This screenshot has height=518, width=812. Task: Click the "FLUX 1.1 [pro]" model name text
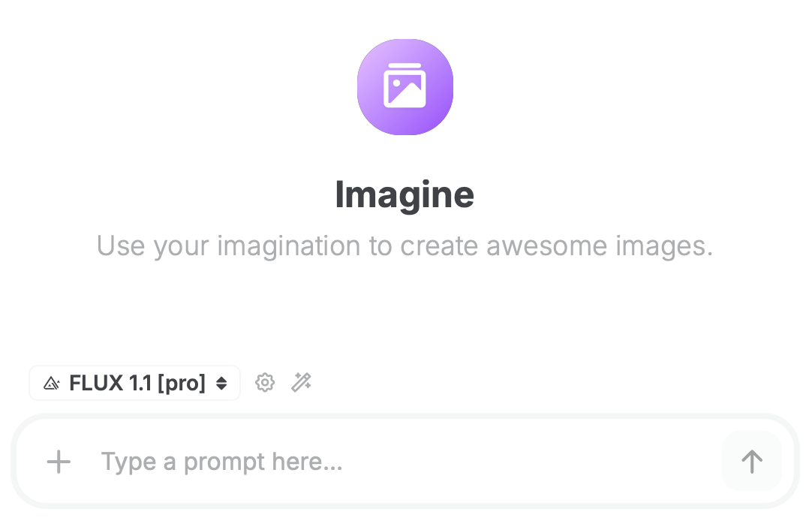tap(137, 384)
